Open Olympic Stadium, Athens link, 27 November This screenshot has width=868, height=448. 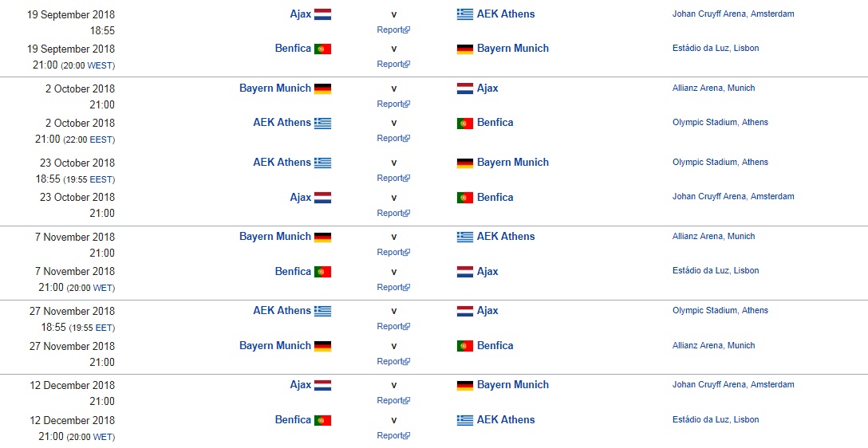pos(720,311)
